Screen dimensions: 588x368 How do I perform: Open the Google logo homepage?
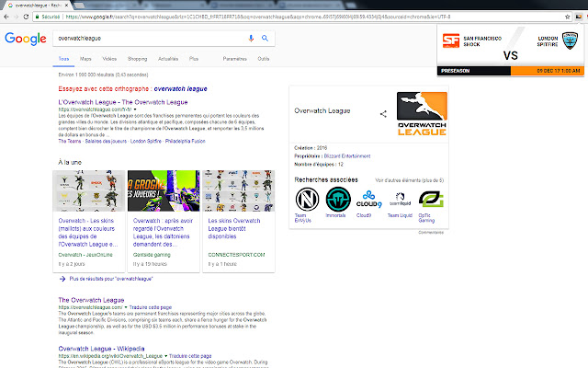(26, 39)
